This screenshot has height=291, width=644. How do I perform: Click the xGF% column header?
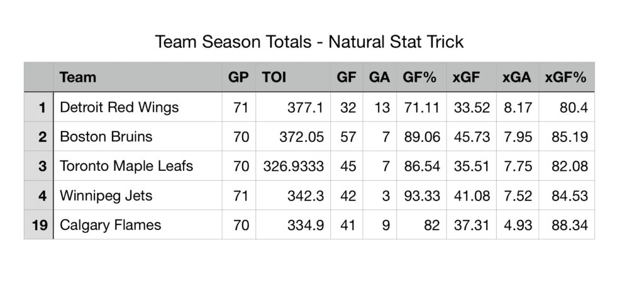pos(565,77)
